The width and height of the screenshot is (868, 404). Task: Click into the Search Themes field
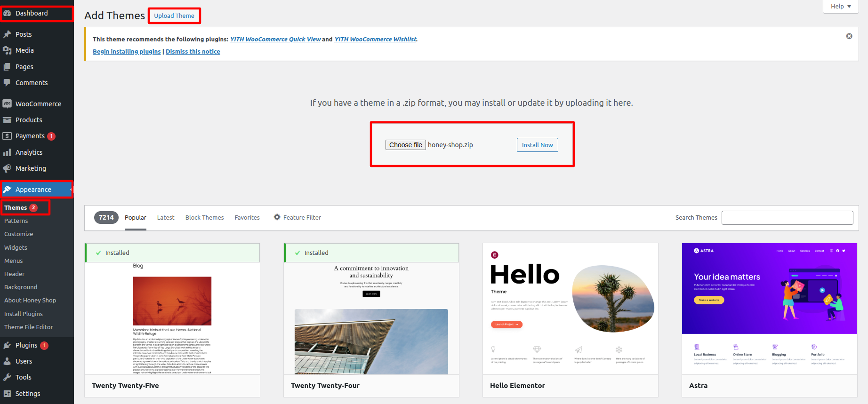coord(787,218)
